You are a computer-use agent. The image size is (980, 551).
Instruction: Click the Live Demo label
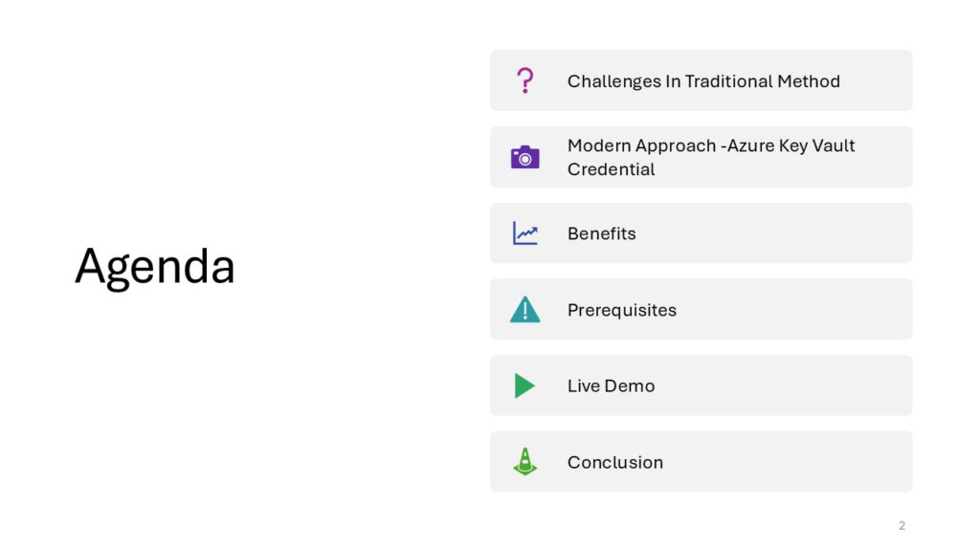click(612, 386)
